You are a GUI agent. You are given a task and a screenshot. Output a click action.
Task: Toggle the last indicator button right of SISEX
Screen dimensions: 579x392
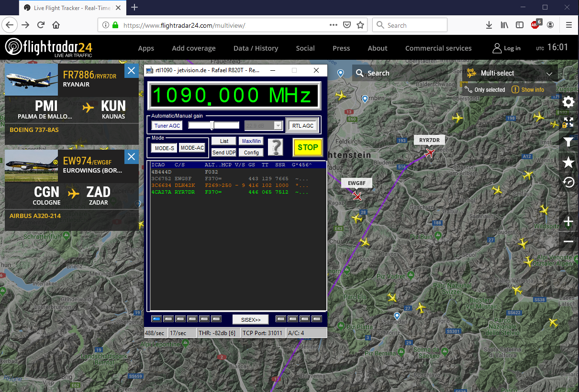pos(317,319)
